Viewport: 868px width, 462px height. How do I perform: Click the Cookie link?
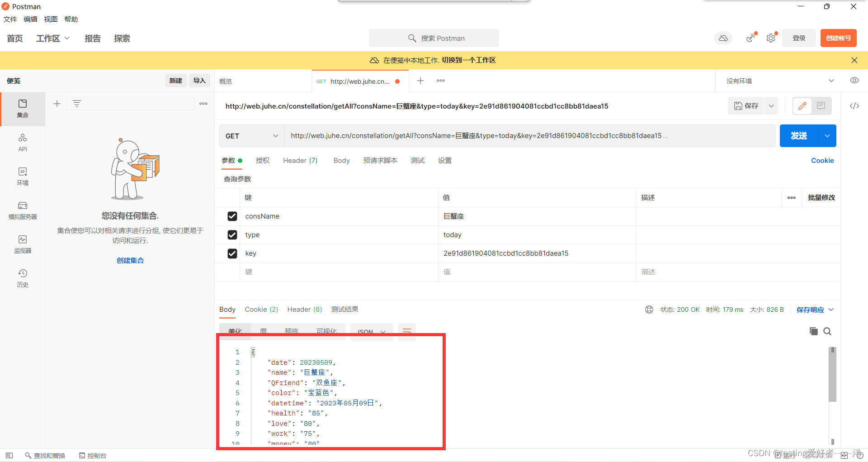822,161
